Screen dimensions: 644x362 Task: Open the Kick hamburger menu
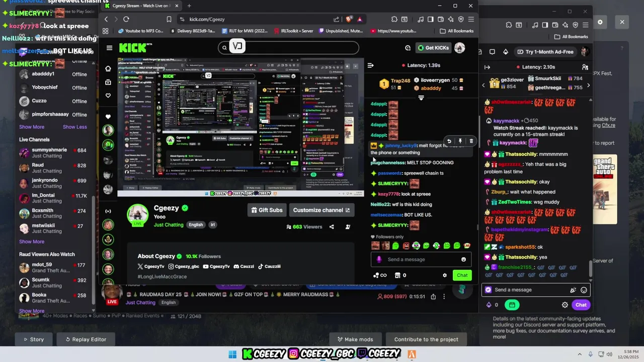coord(109,48)
